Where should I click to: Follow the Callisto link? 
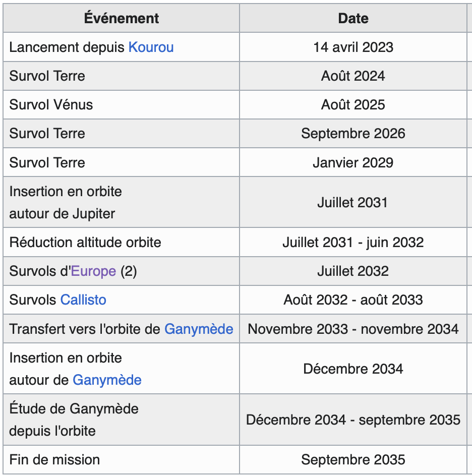(x=83, y=300)
